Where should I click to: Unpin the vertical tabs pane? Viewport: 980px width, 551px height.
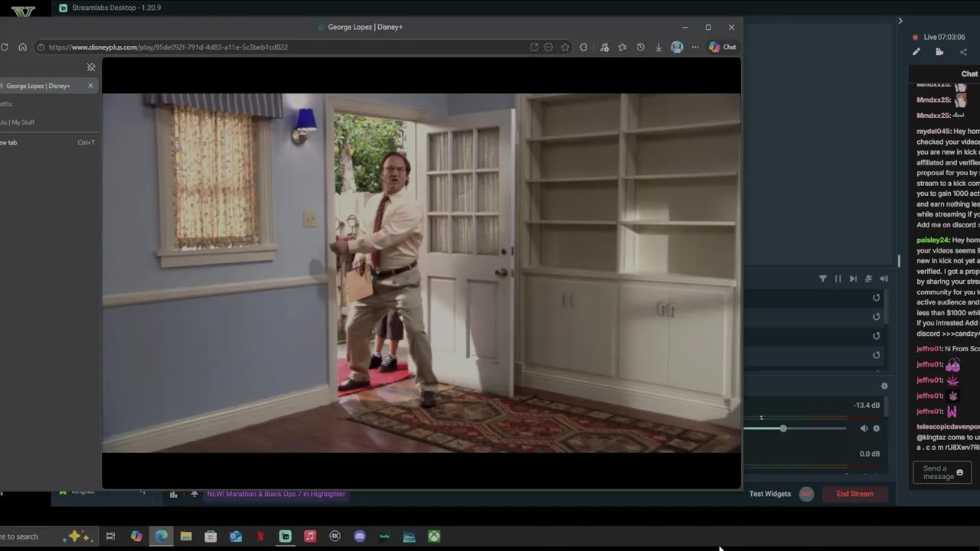pos(91,67)
